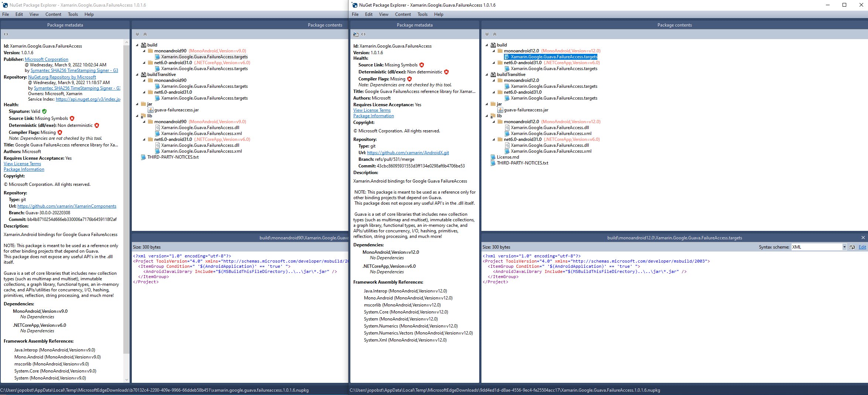Screen dimensions: 868x395
Task: Open View menu in left window
Action: pyautogui.click(x=34, y=14)
